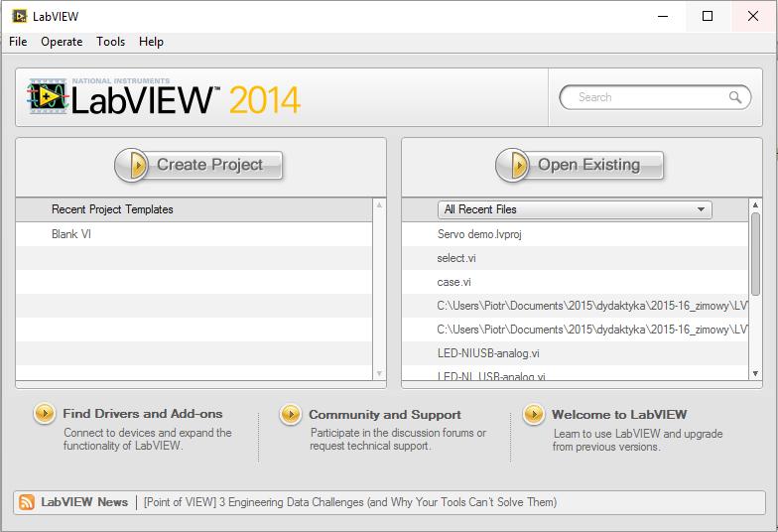This screenshot has height=532, width=778.
Task: Click recent files scrollbar down arrow
Action: pos(755,373)
